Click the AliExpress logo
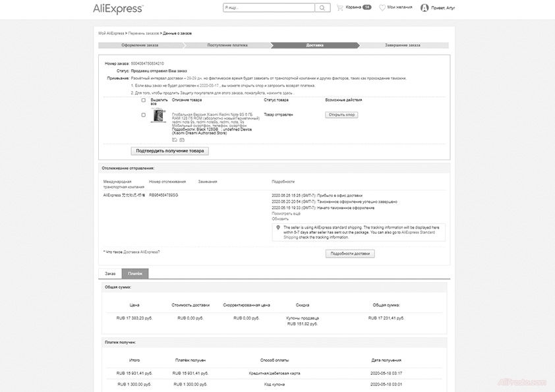This screenshot has height=392, width=555. [118, 8]
